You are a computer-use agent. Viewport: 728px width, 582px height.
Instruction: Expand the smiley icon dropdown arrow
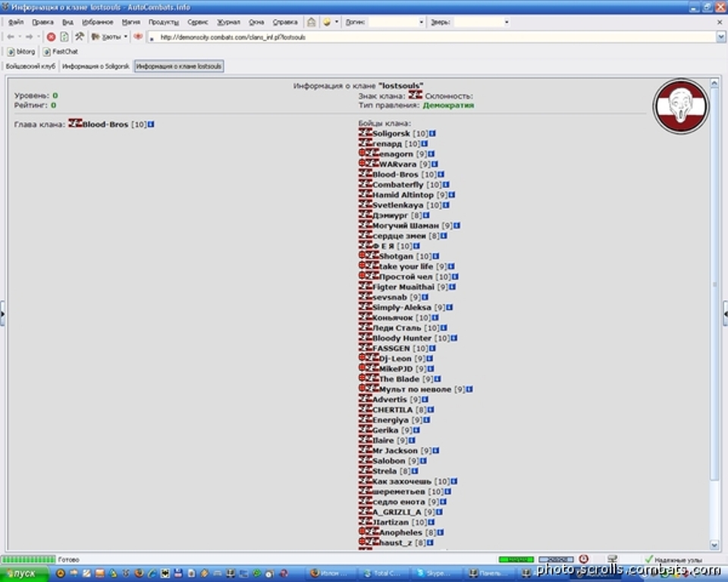(x=337, y=22)
